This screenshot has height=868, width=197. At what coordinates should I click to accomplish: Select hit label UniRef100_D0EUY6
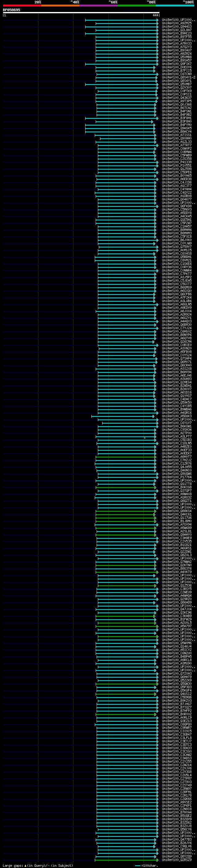(x=177, y=67)
